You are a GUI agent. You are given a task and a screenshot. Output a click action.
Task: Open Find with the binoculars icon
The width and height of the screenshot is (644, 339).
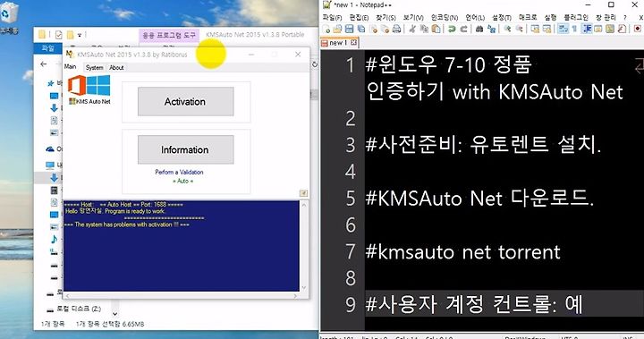(x=479, y=29)
